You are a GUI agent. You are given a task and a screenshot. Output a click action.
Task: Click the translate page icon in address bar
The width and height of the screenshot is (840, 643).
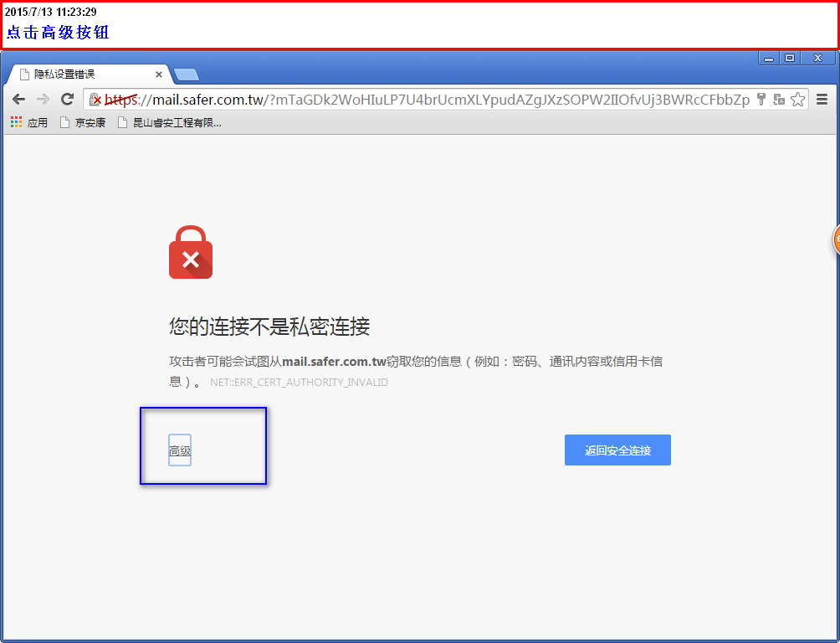(x=779, y=99)
